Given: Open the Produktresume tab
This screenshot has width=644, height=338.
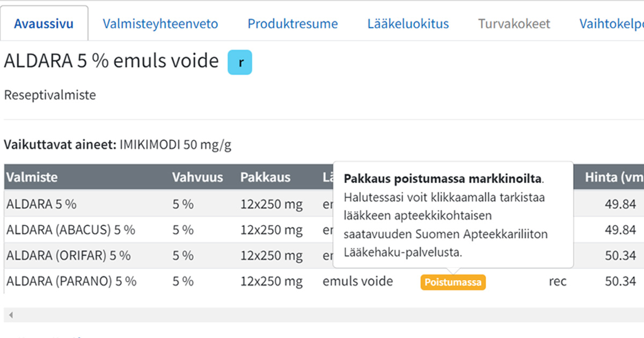Looking at the screenshot, I should pos(292,24).
